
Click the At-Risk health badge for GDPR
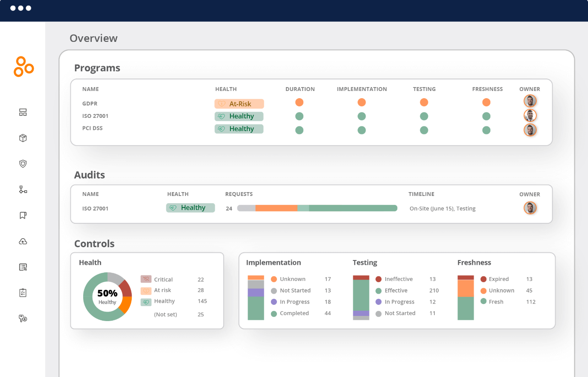[x=239, y=103]
